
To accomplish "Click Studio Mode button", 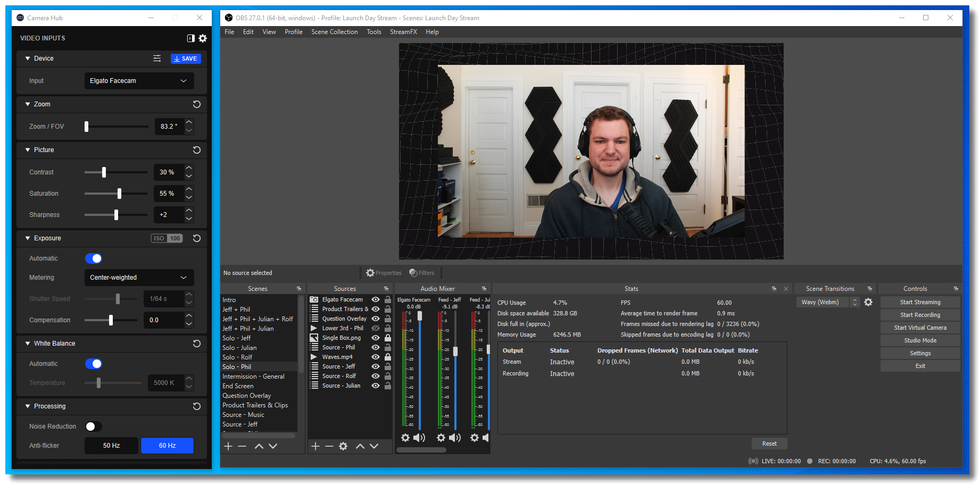I will pyautogui.click(x=920, y=340).
